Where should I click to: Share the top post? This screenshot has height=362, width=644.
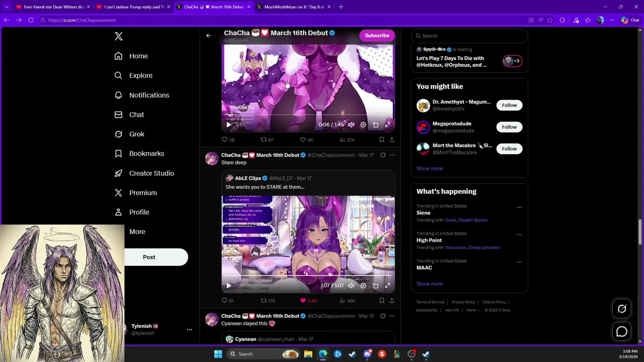point(392,140)
